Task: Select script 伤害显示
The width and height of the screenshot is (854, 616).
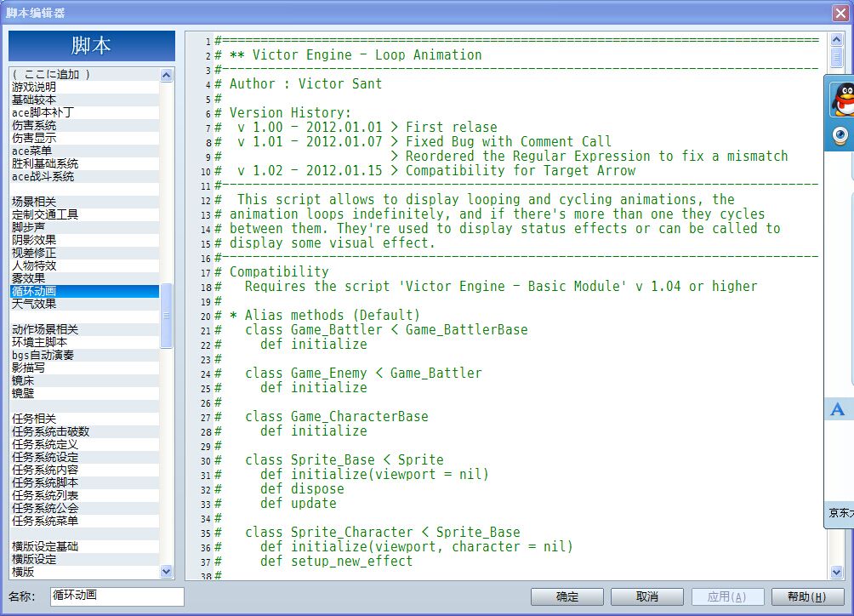Action: tap(85, 138)
